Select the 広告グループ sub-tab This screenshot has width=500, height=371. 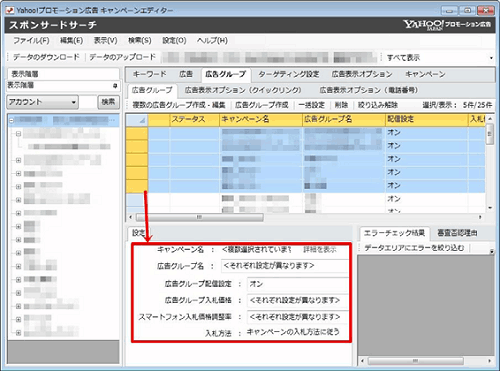tap(152, 90)
